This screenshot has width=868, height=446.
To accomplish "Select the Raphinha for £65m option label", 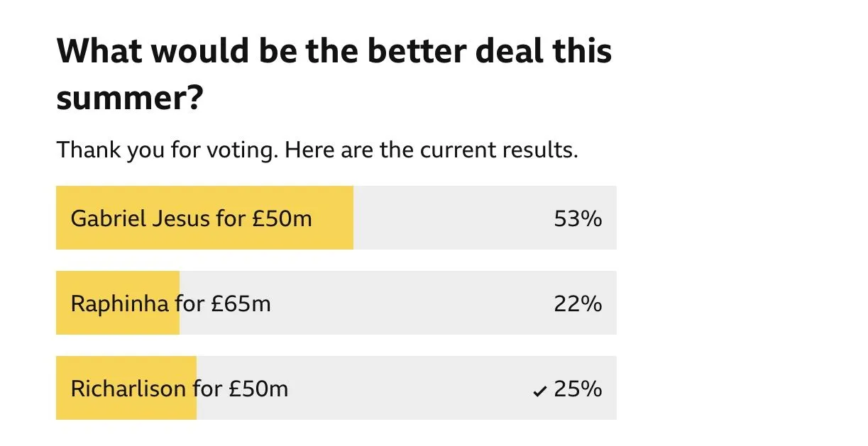I will pyautogui.click(x=170, y=304).
